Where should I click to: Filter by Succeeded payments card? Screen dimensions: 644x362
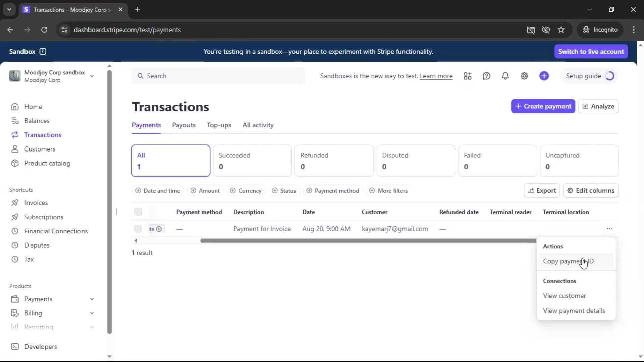pos(252,161)
